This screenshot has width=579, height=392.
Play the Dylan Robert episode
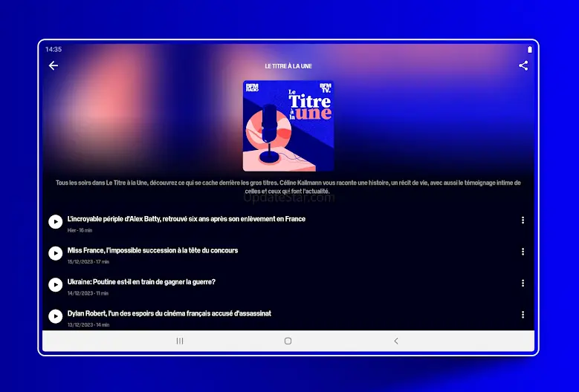(56, 316)
